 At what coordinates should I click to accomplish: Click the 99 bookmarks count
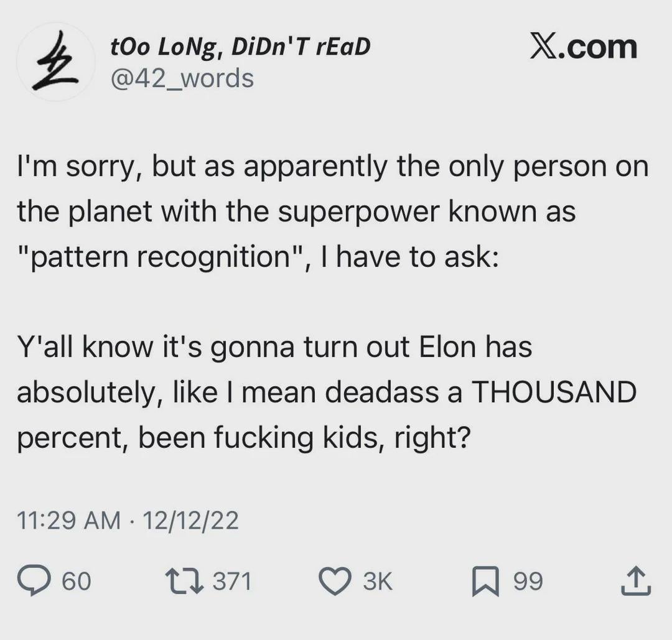click(x=528, y=581)
